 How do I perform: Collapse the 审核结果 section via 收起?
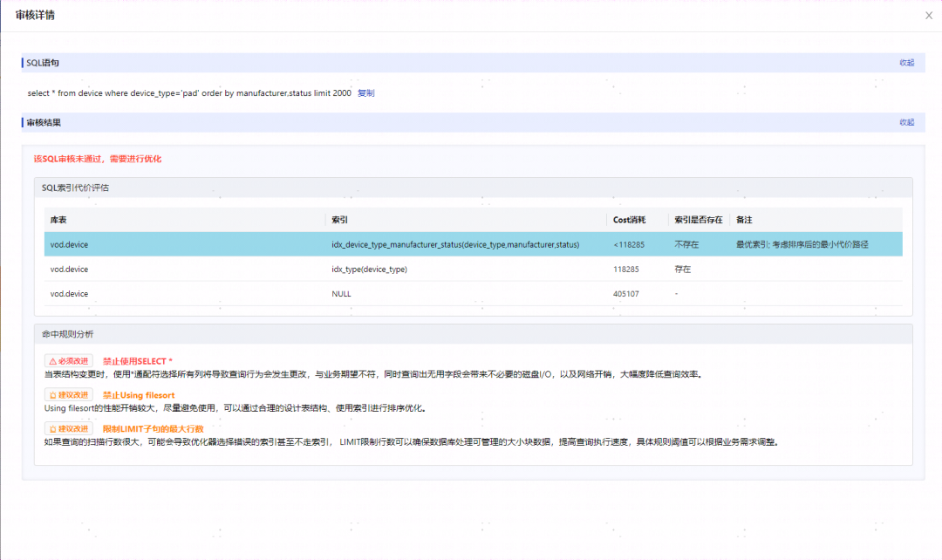coord(906,122)
